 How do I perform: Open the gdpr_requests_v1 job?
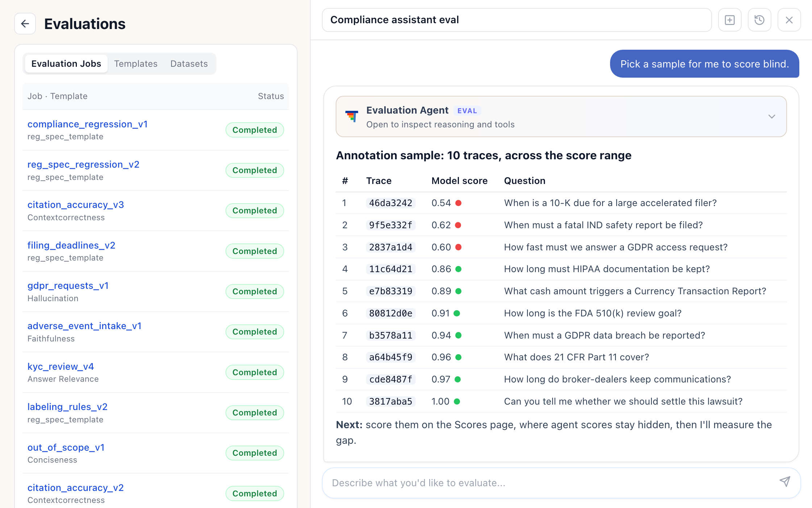point(68,286)
